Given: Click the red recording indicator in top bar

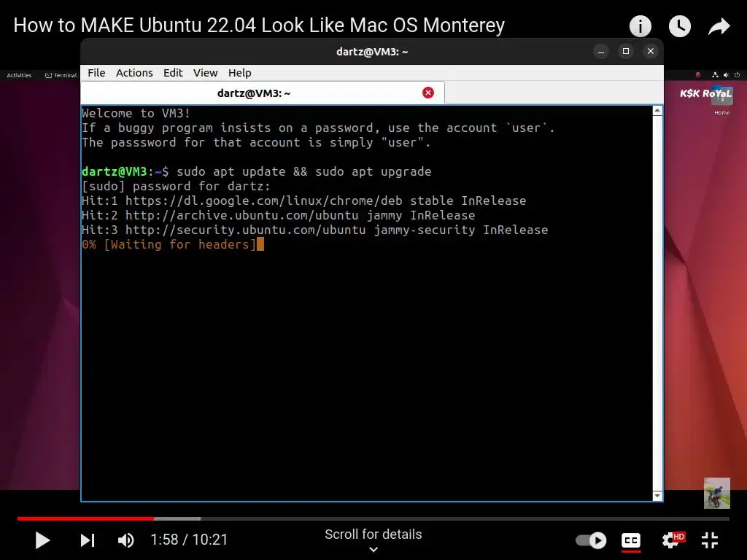Looking at the screenshot, I should (x=698, y=75).
